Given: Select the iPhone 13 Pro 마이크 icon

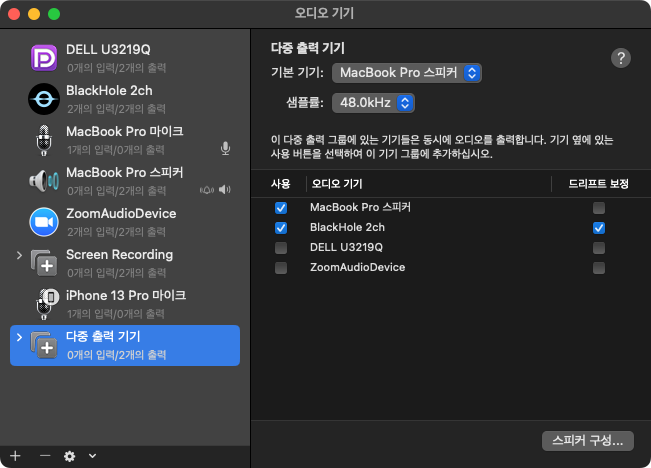Looking at the screenshot, I should pyautogui.click(x=47, y=304).
